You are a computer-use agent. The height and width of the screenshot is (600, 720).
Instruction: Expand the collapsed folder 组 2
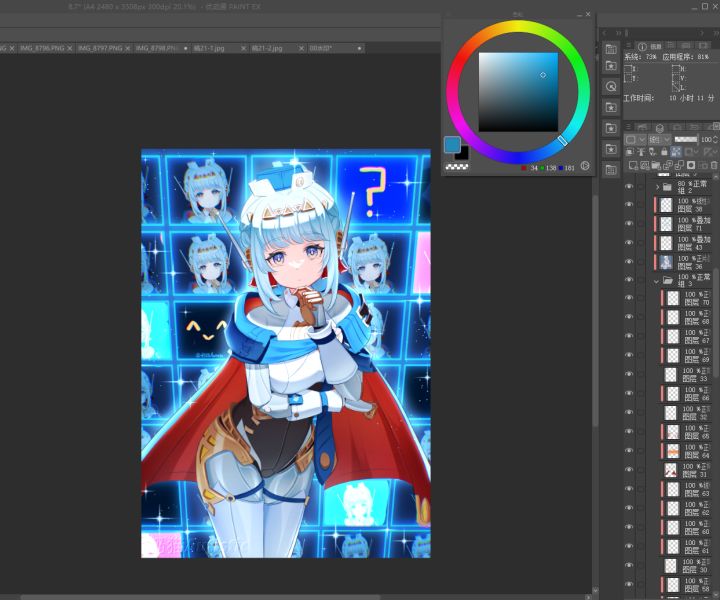(x=657, y=187)
